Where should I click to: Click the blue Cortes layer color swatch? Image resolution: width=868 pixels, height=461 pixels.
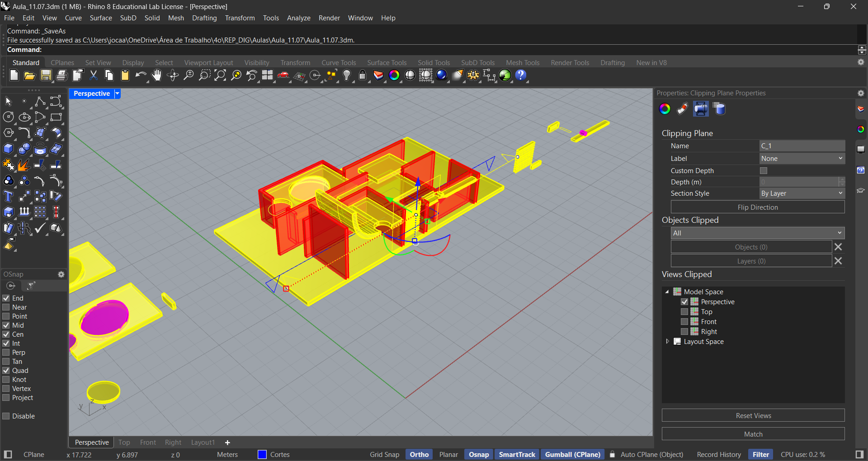click(262, 455)
